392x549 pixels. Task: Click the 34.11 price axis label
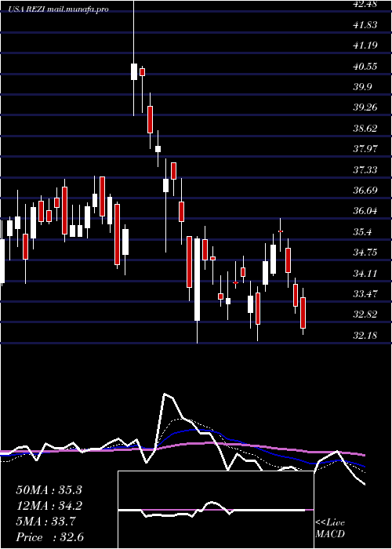[x=365, y=273]
